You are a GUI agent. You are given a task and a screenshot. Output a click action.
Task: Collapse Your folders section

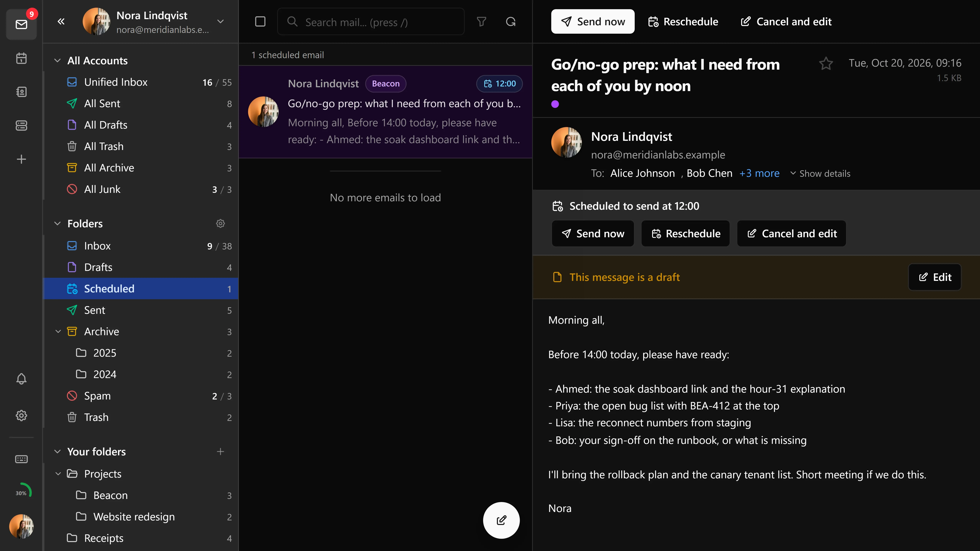[57, 451]
